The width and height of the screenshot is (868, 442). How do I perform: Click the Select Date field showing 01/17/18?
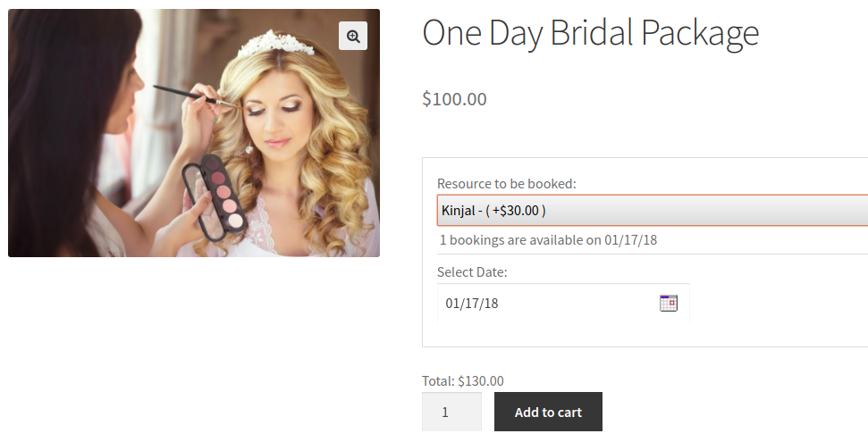click(x=545, y=303)
